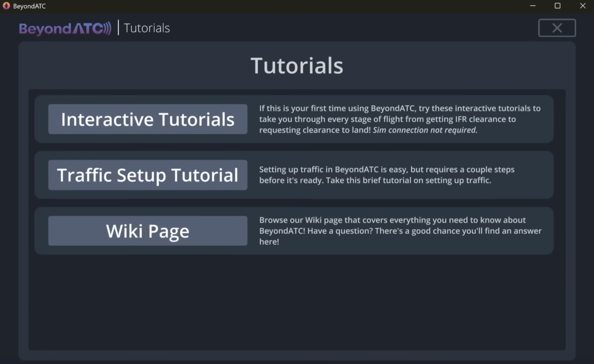Open the Wiki Page
Image resolution: width=594 pixels, height=364 pixels.
tap(148, 231)
